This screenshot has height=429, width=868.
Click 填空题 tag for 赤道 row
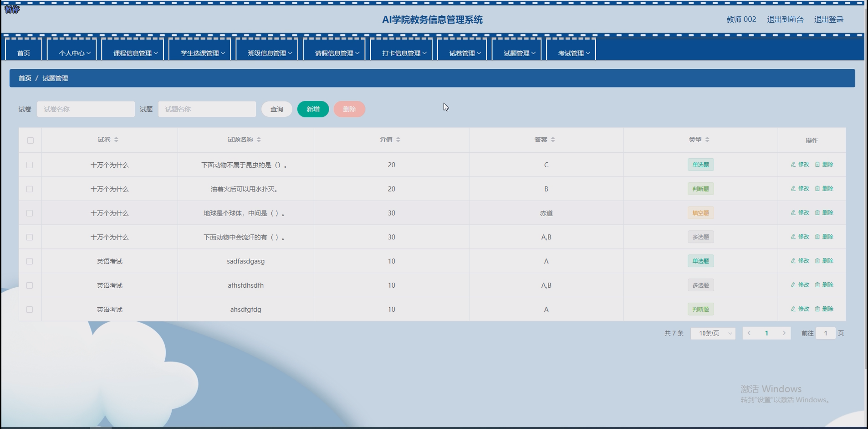click(700, 213)
